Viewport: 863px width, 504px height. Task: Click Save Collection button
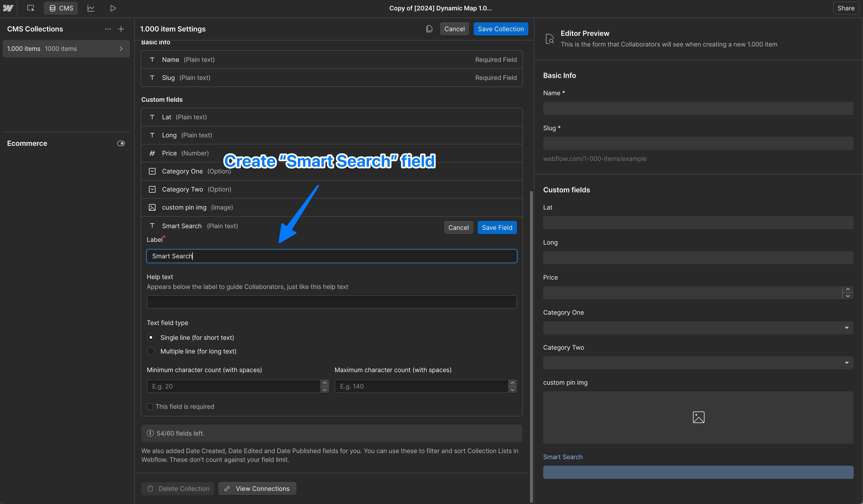[501, 29]
